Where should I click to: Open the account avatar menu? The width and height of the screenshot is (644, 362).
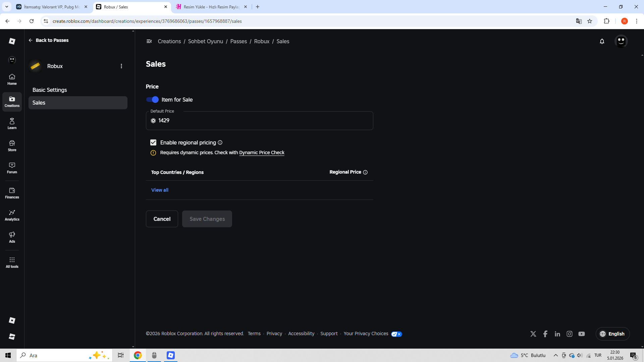[x=621, y=41]
